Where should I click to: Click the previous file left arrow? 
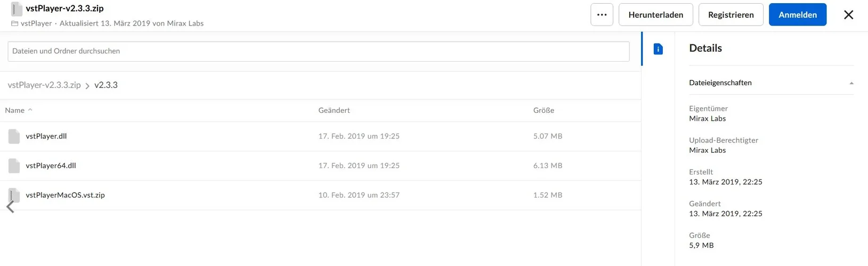click(x=10, y=207)
